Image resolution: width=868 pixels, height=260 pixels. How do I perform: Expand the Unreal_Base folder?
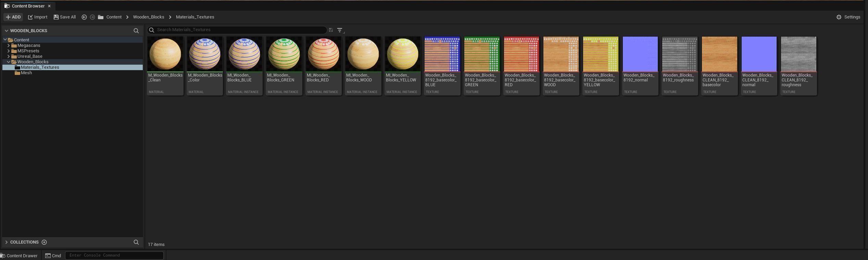9,56
